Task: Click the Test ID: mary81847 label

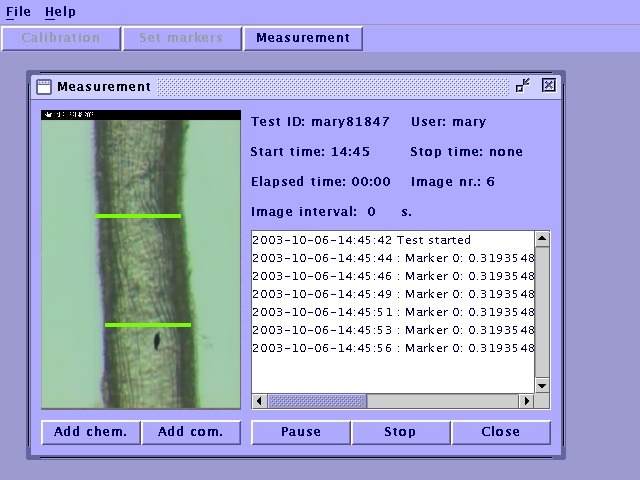Action: point(320,122)
